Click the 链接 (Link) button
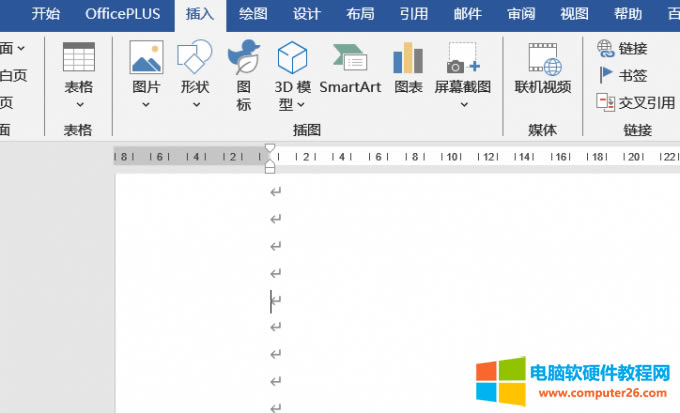Viewport: 680px width, 413px height. tap(622, 48)
